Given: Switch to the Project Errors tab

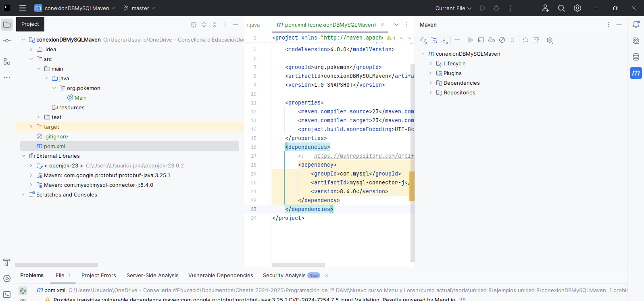Looking at the screenshot, I should [99, 275].
